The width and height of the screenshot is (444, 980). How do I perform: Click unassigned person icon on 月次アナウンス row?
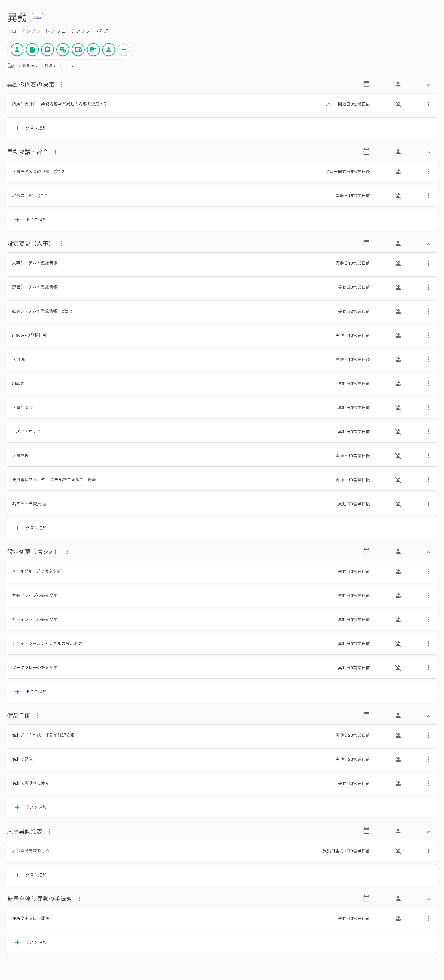tap(398, 432)
